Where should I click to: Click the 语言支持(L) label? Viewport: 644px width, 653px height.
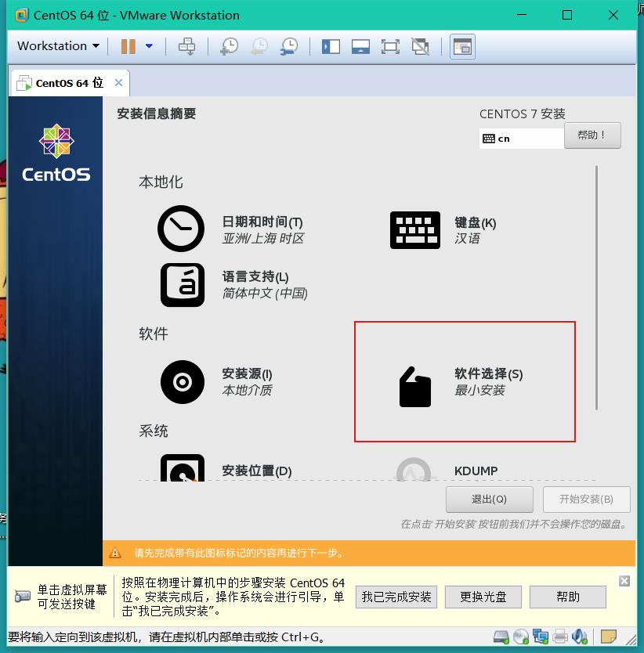255,277
